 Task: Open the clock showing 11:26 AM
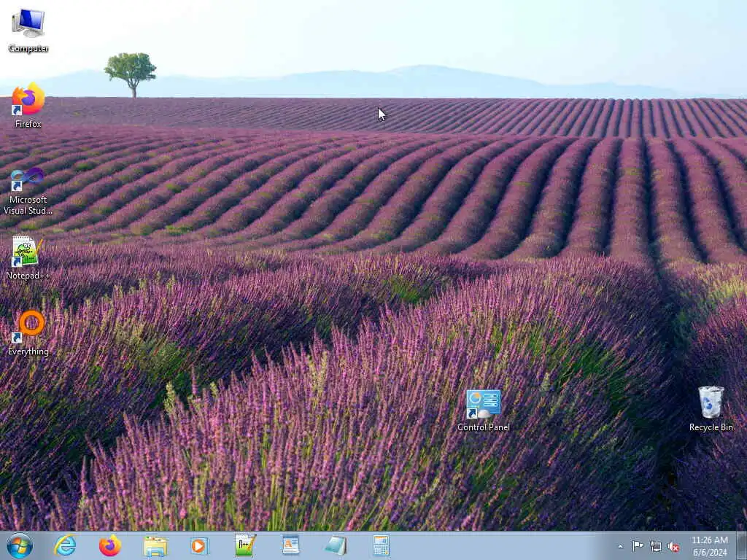pyautogui.click(x=709, y=545)
